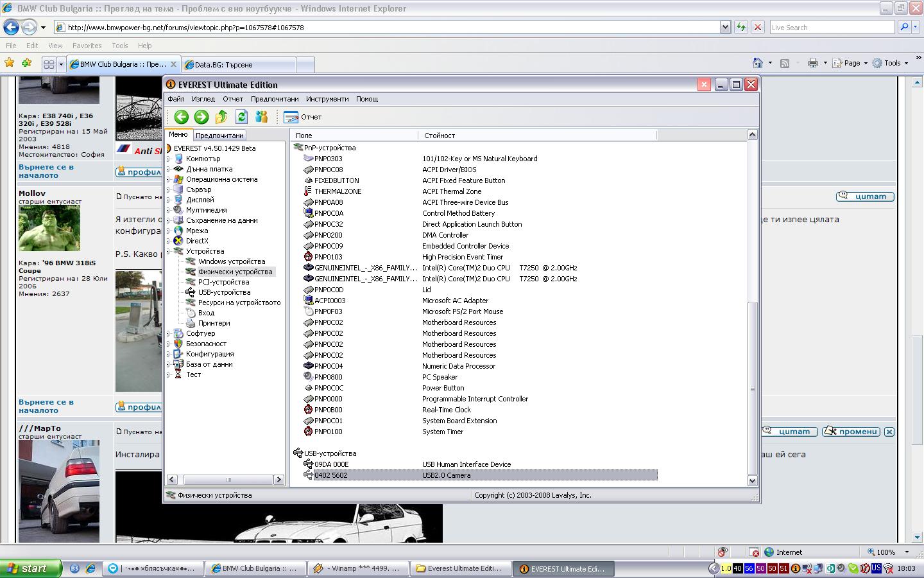Screen dimensions: 924x578
Task: Click the IE print icon
Action: point(813,63)
